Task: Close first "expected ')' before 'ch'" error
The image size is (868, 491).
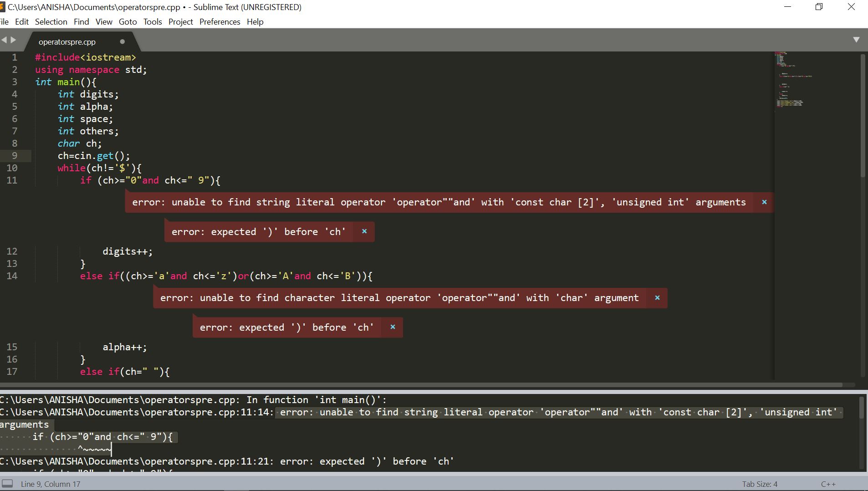Action: tap(364, 231)
